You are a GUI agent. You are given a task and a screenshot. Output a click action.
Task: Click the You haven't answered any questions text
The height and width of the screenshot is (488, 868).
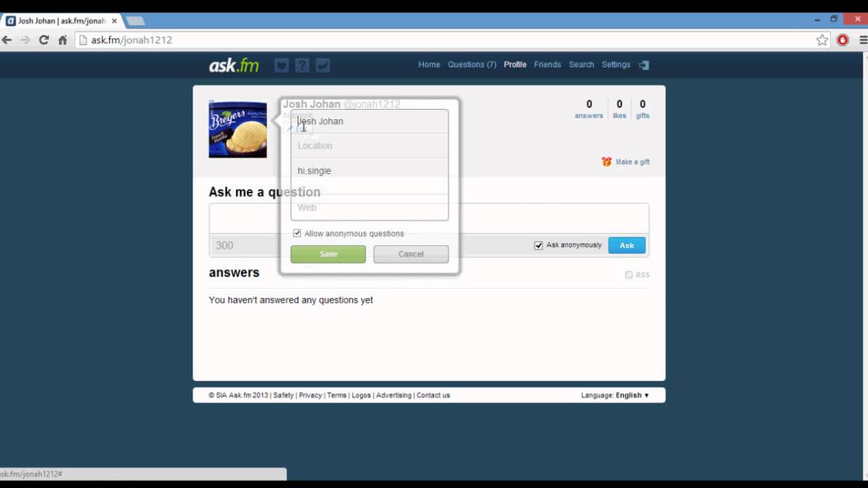coord(291,300)
